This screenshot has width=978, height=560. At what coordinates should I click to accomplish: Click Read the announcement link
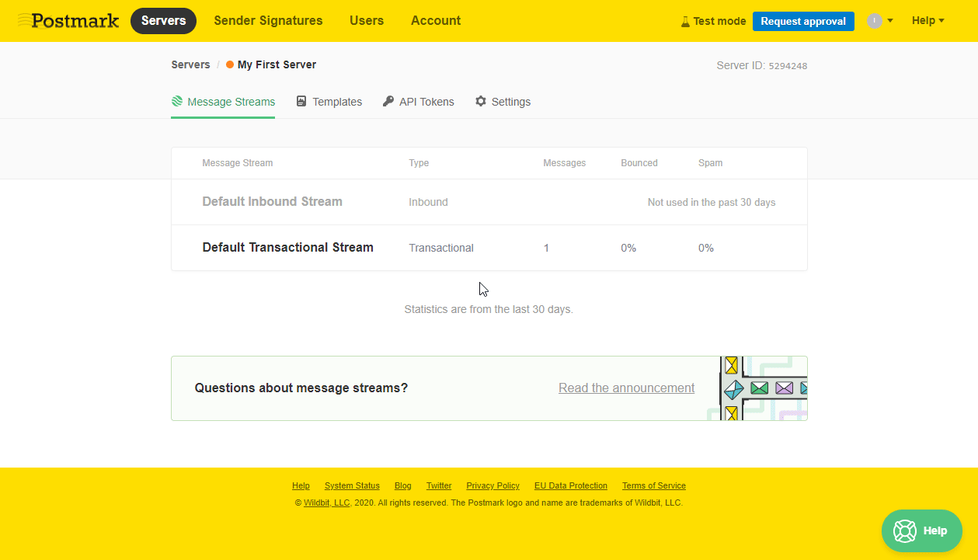click(x=627, y=388)
